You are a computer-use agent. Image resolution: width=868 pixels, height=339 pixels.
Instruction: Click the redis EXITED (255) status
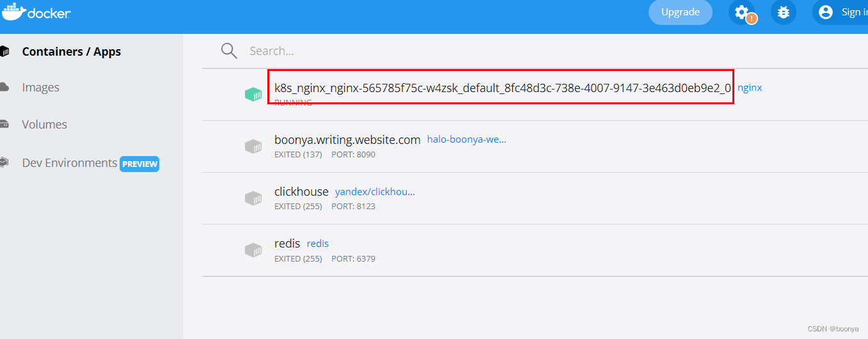pyautogui.click(x=298, y=259)
